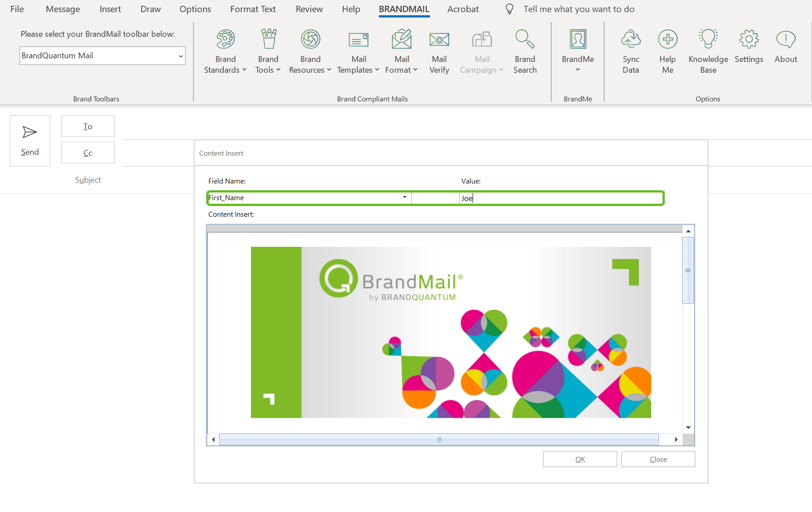Open the Brand Resources icon
The width and height of the screenshot is (812, 512).
[x=310, y=39]
